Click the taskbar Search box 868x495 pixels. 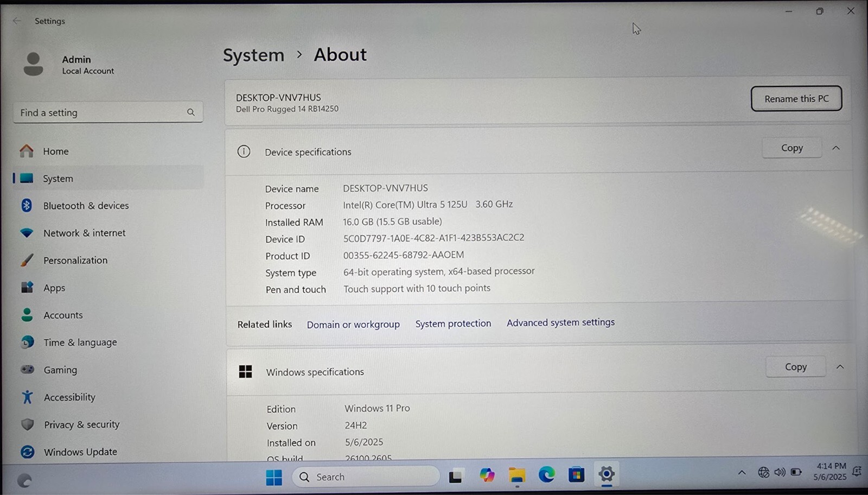366,477
